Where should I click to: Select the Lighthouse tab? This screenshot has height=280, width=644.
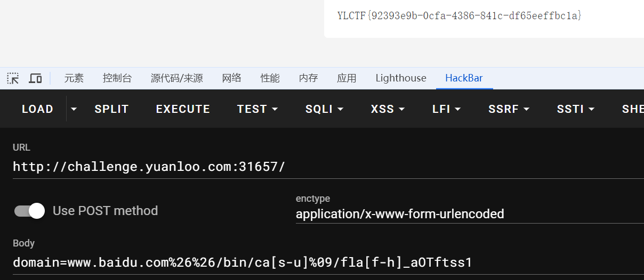(401, 78)
